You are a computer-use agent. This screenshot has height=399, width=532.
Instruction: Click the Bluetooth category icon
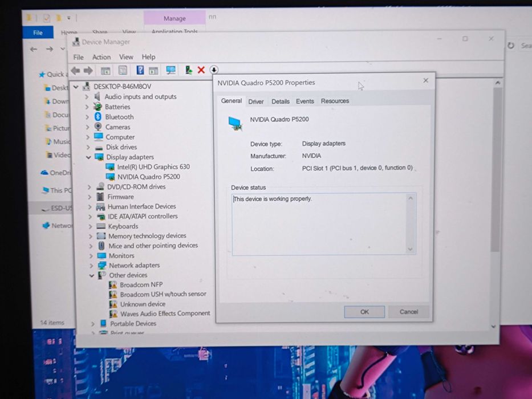tap(98, 117)
